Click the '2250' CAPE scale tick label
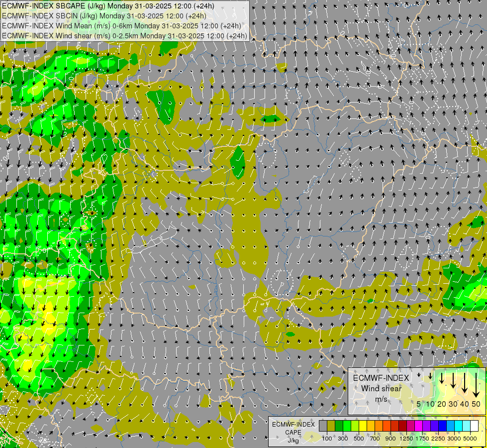Viewport: 487px width, 448px height. click(x=438, y=439)
